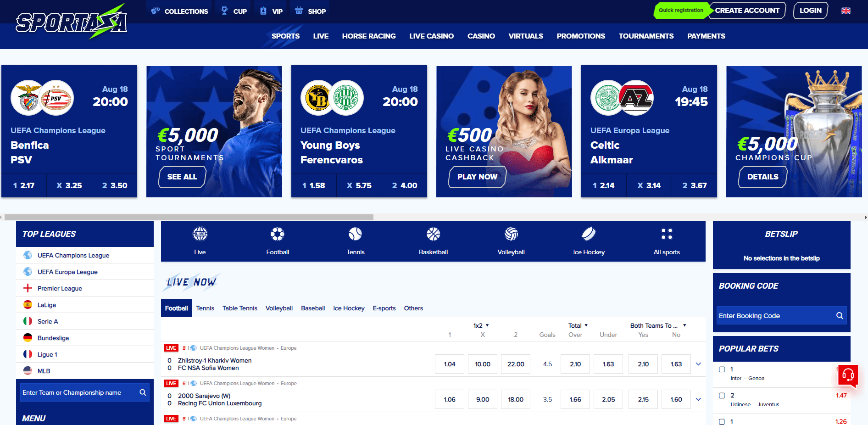Tick the third popular bet checkbox with odds 1.26
The width and height of the screenshot is (868, 425).
[x=722, y=421]
